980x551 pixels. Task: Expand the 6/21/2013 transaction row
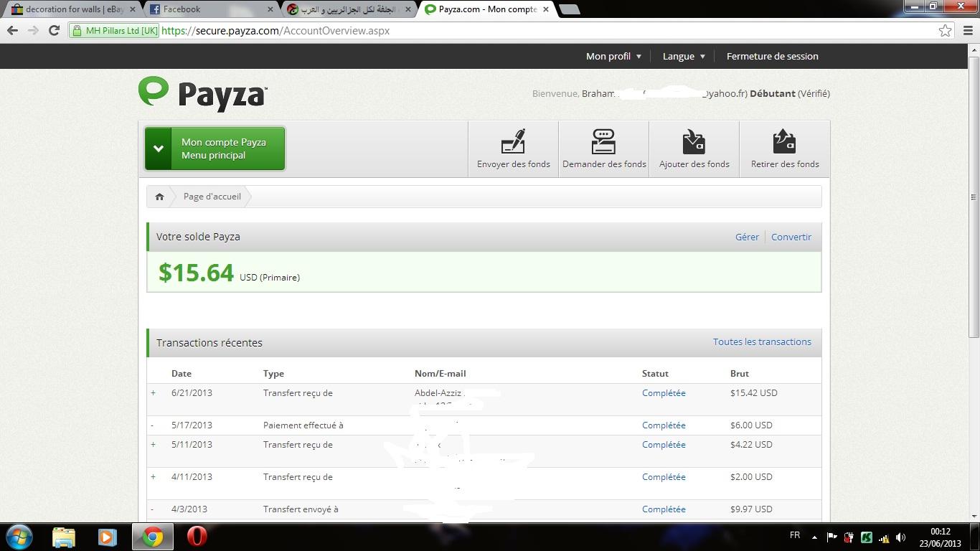[x=153, y=393]
